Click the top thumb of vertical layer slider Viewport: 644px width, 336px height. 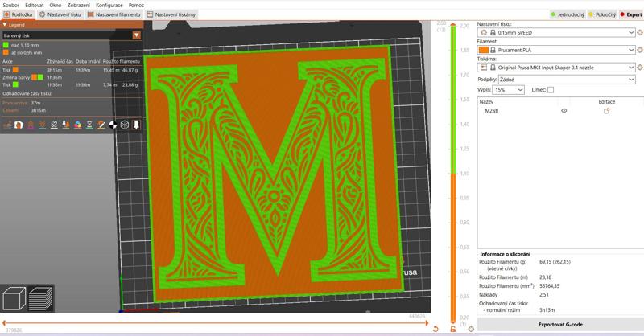click(453, 26)
